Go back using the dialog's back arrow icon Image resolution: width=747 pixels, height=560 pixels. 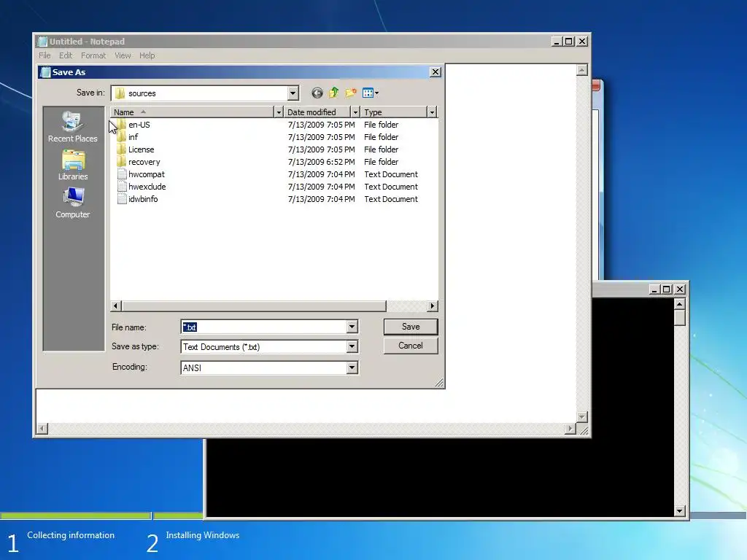pyautogui.click(x=317, y=93)
